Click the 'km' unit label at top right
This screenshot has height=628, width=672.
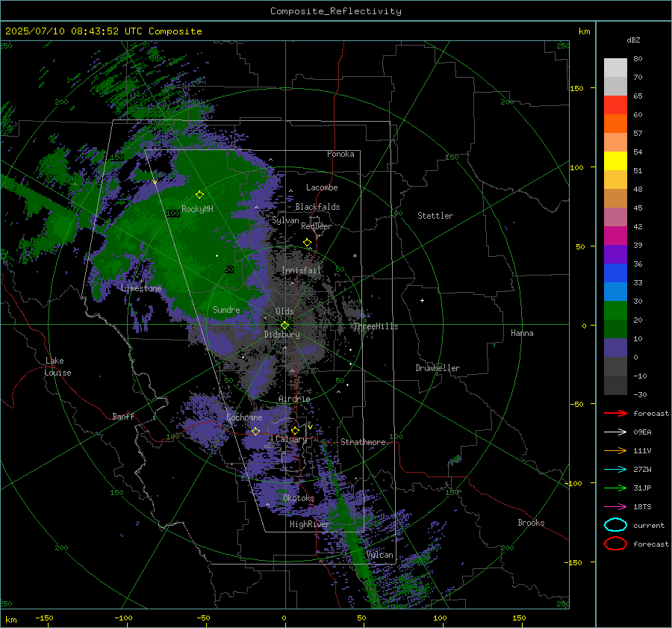point(584,31)
